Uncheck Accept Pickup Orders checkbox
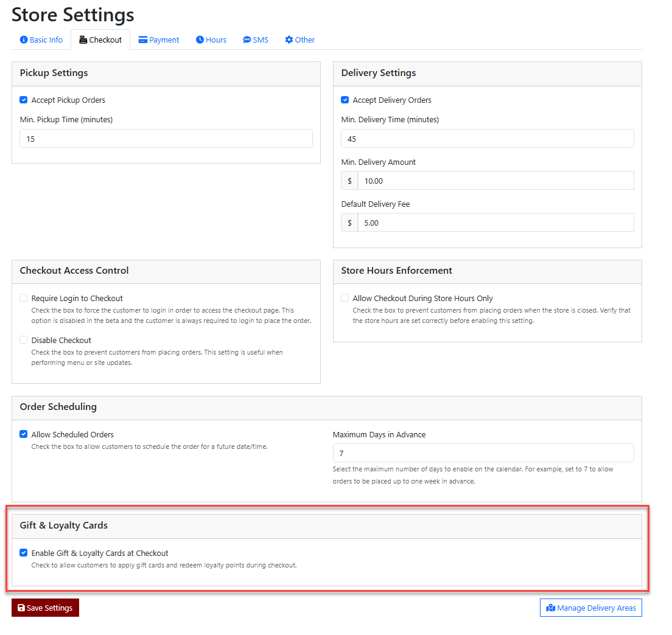Screen dimensions: 672x635 24,100
